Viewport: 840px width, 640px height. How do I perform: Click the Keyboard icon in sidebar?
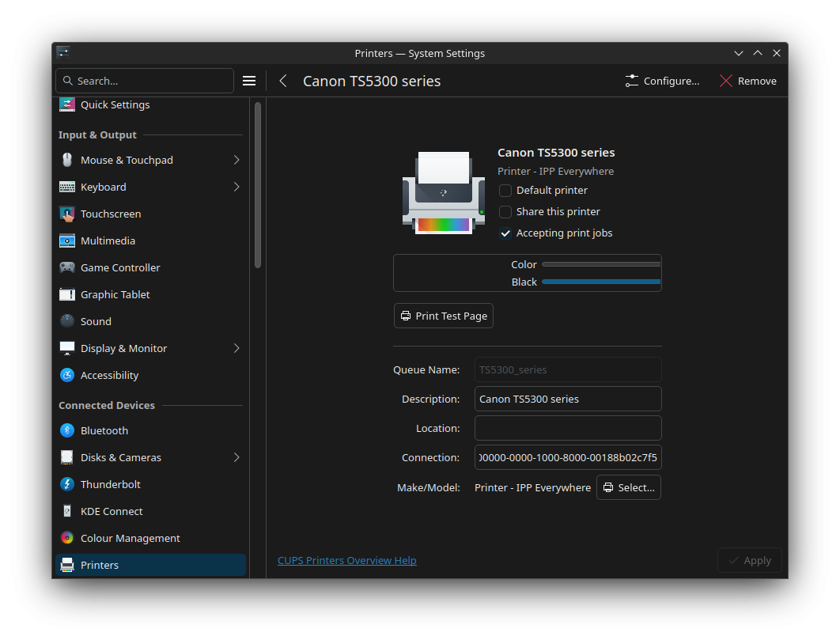coord(67,187)
